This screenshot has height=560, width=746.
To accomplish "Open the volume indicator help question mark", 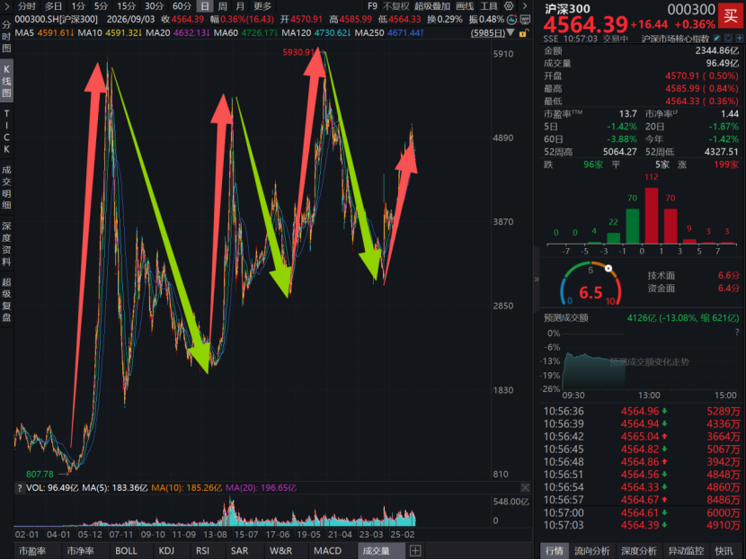I will (20, 488).
